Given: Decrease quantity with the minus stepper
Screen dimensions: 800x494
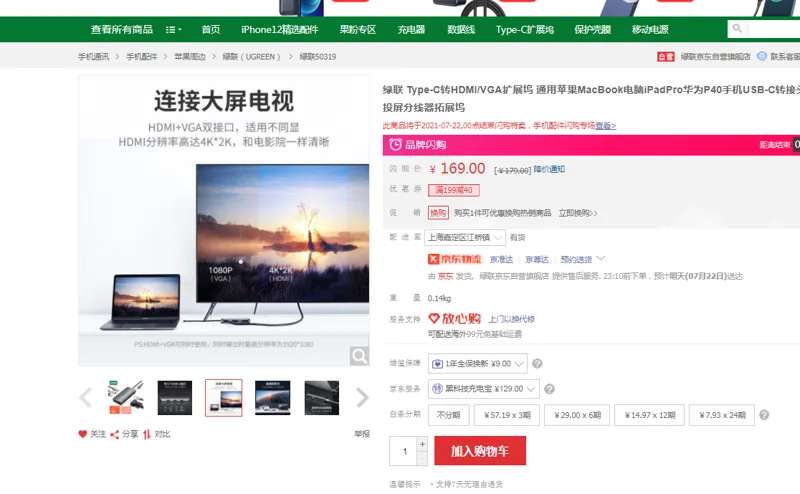Looking at the screenshot, I should [422, 458].
